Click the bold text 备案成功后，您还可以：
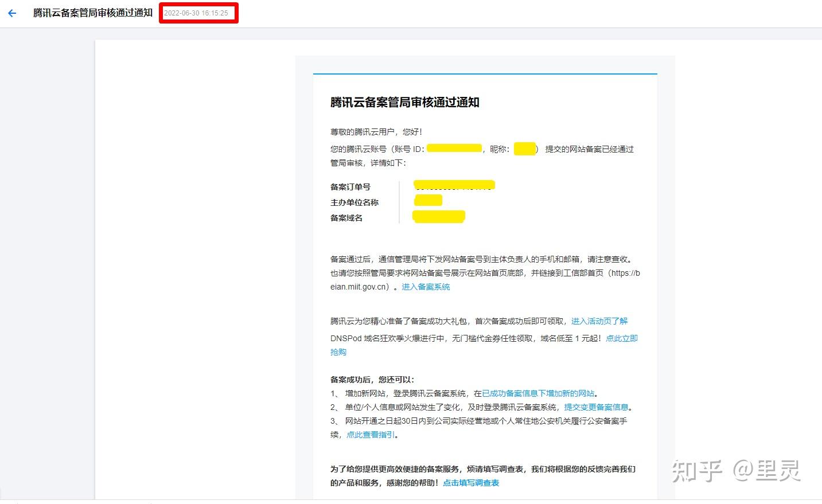822x504 pixels. click(373, 380)
